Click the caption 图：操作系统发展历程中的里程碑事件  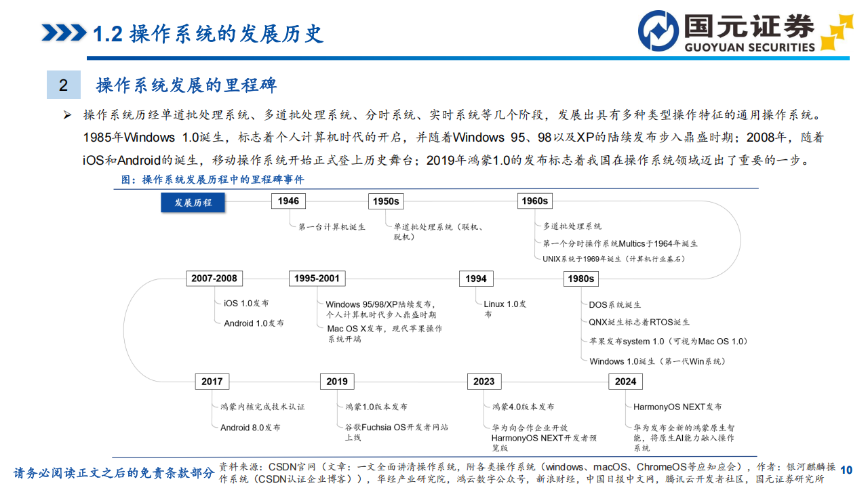213,180
